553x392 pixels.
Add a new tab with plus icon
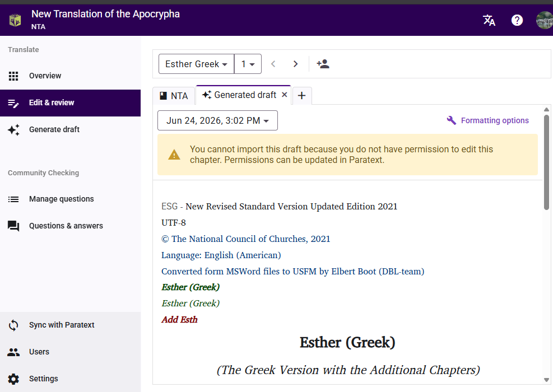[x=301, y=96]
